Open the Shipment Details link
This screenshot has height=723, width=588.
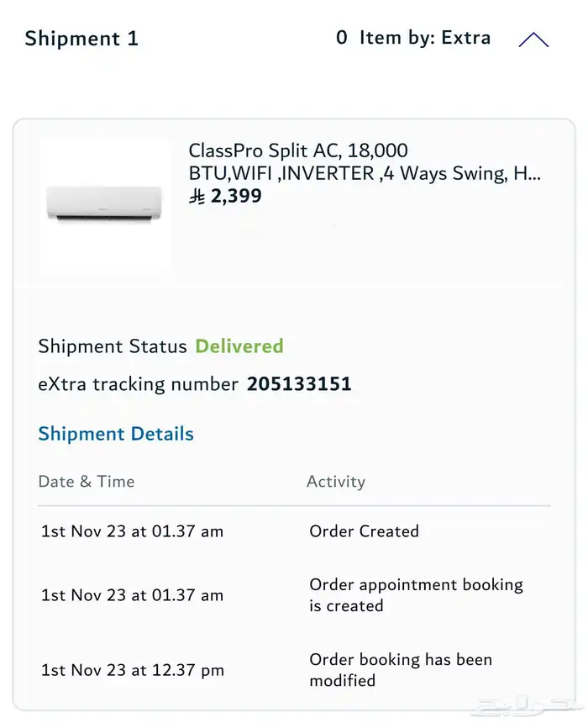(x=116, y=434)
